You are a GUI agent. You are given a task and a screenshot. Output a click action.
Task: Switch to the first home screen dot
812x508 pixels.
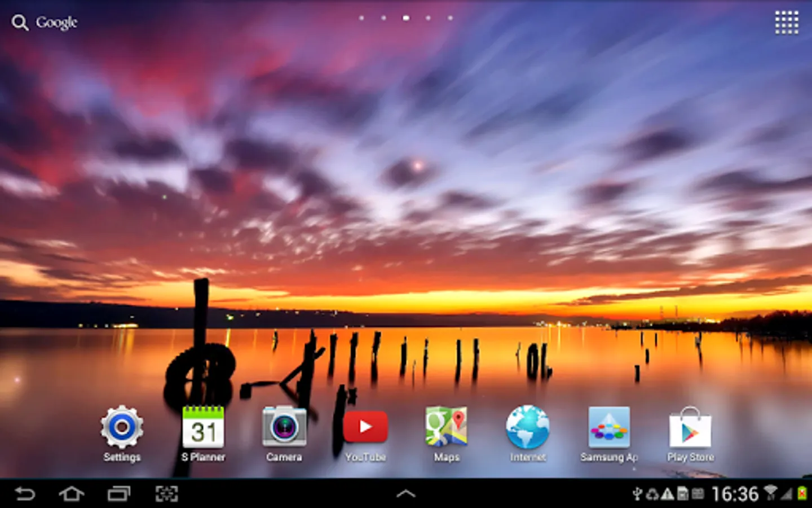point(361,18)
